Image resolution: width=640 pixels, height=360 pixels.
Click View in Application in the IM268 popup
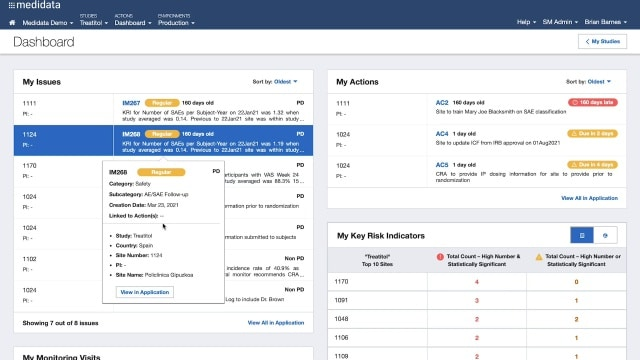(x=144, y=292)
